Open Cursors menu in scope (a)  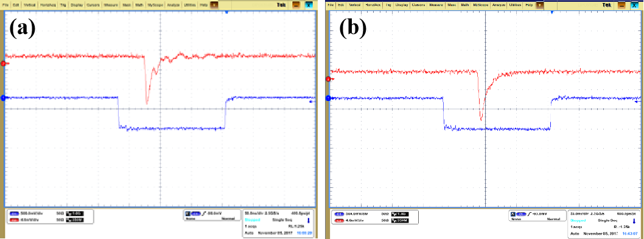[93, 5]
